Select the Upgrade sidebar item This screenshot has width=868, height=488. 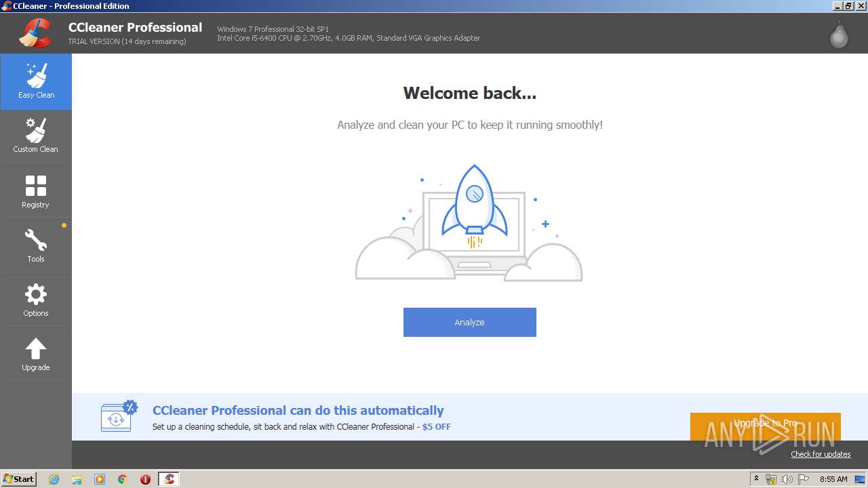(x=36, y=354)
